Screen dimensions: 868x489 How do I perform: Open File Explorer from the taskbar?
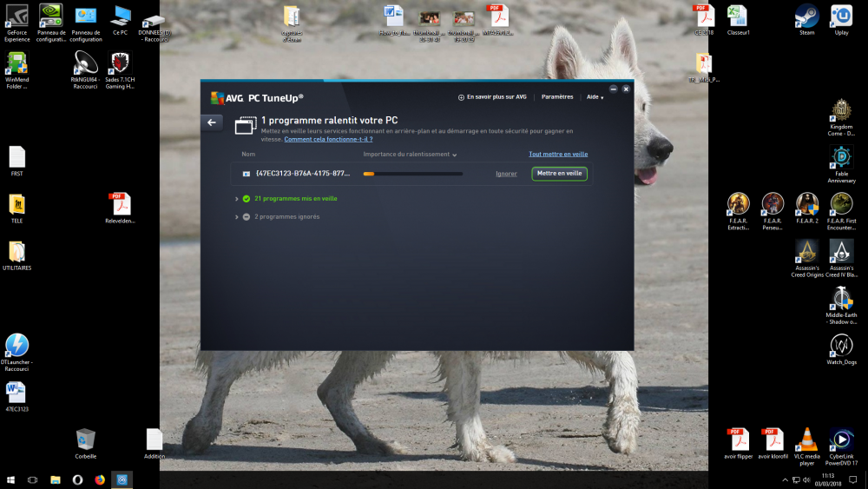pyautogui.click(x=56, y=479)
